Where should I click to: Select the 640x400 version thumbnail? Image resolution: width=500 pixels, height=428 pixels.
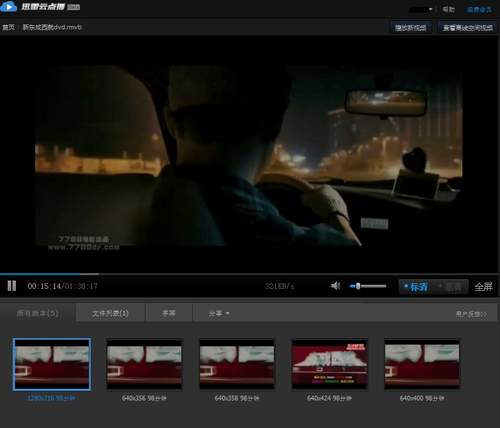[x=422, y=364]
